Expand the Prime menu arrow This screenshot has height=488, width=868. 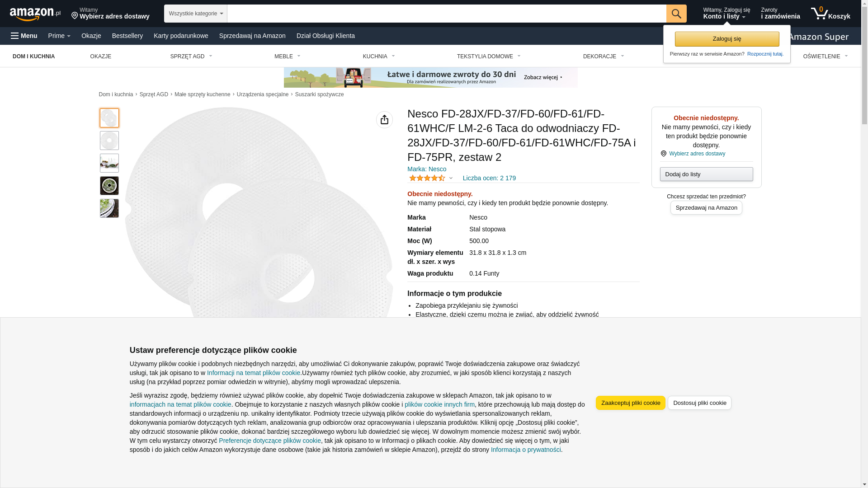click(68, 36)
